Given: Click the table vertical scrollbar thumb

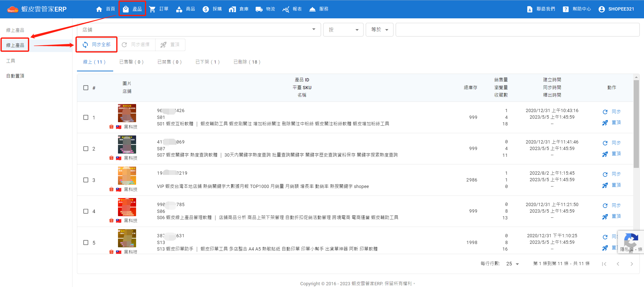Looking at the screenshot, I should 636,124.
